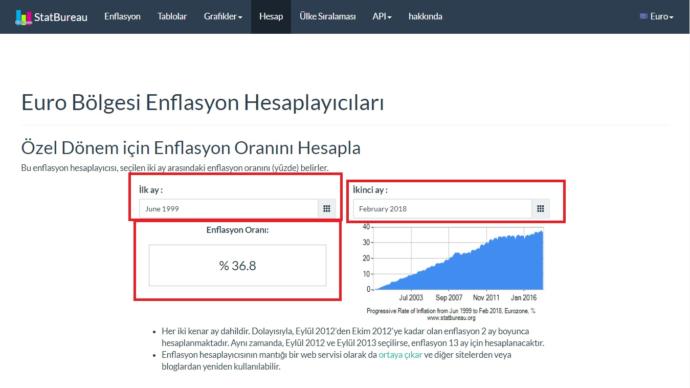Image resolution: width=690 pixels, height=388 pixels.
Task: Click the 'İkinci ay :' label
Action: pos(370,190)
